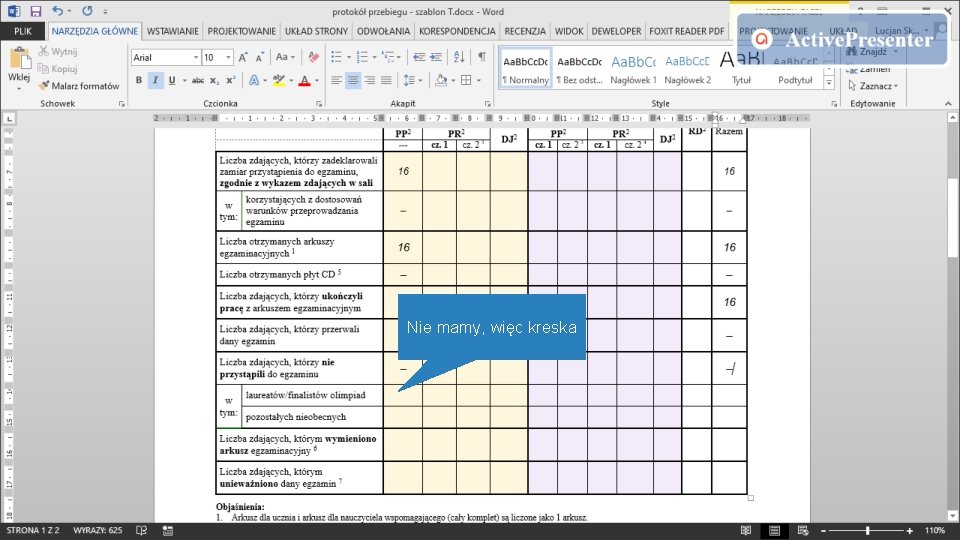This screenshot has width=960, height=540.
Task: Switch to the WSTAWIANIE tab
Action: pyautogui.click(x=173, y=31)
